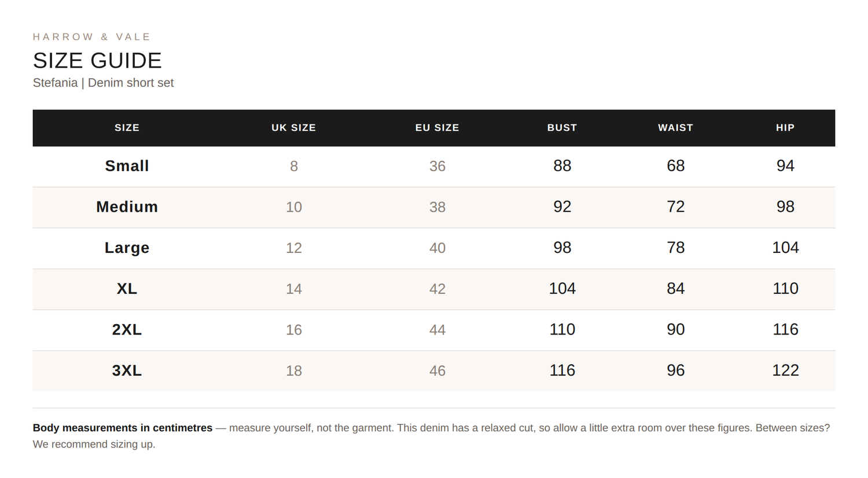Click the SIZE GUIDE heading
This screenshot has width=868, height=478.
(97, 61)
